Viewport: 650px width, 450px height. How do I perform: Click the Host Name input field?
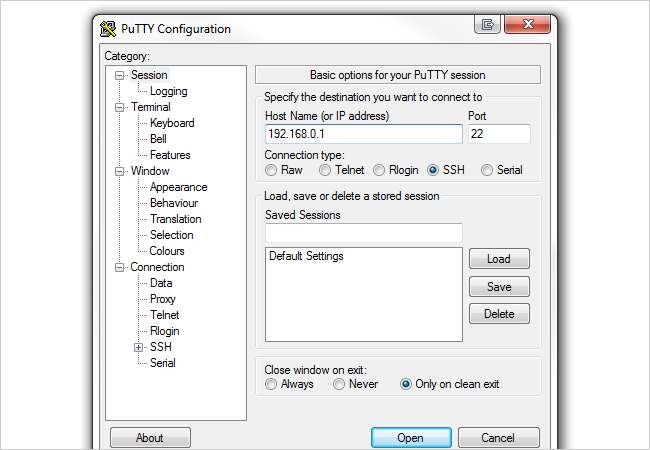pos(362,134)
